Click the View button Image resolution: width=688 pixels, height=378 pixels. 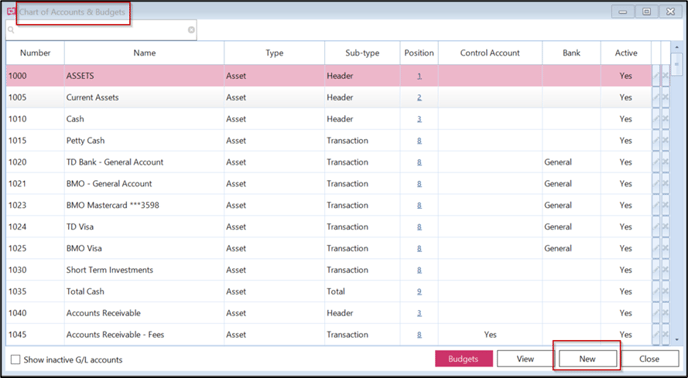[525, 359]
